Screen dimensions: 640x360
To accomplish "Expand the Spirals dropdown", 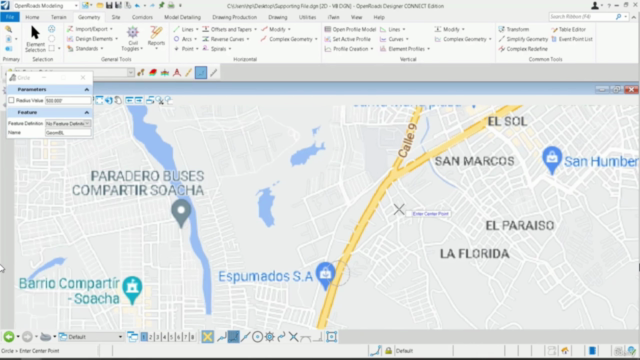I will (x=230, y=49).
